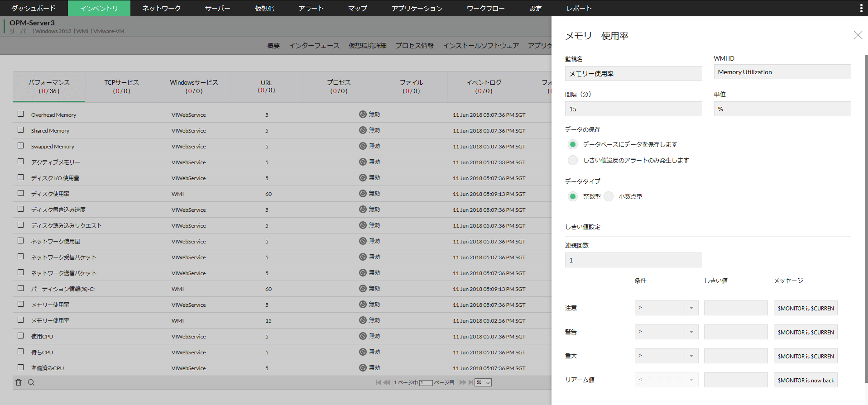Image resolution: width=868 pixels, height=405 pixels.
Task: Click the 警告 threshold value input field
Action: 735,332
